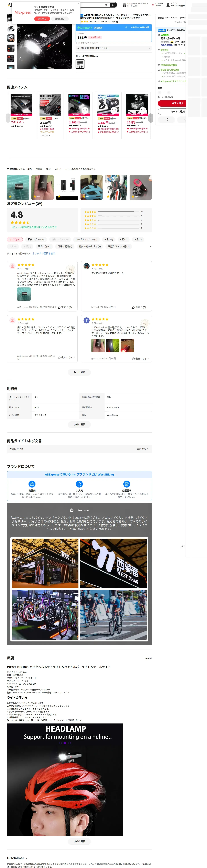Mark 2025年7月14日 review as helpful
The width and height of the screenshot is (207, 868).
click(65, 307)
